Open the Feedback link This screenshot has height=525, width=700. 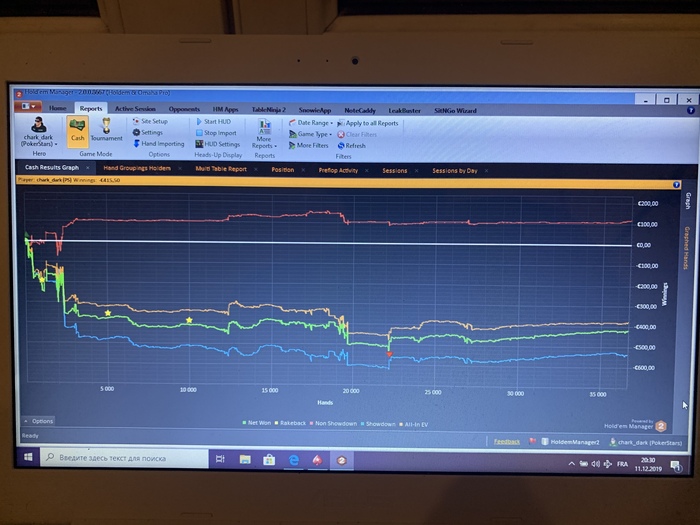[507, 442]
